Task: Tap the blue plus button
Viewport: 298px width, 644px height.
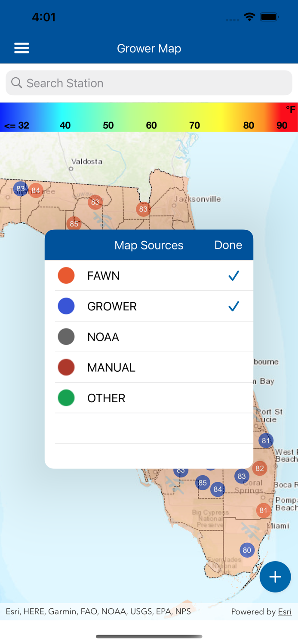Action: click(275, 577)
